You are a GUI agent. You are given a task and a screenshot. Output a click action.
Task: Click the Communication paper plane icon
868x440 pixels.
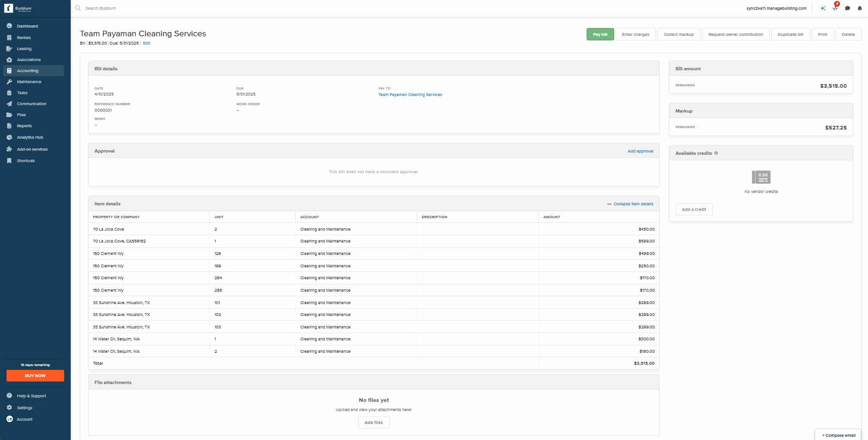coord(9,104)
